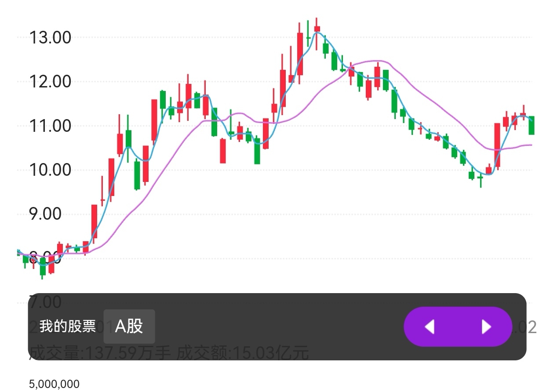
Task: Select the last green candlestick at far right
Action: (x=532, y=126)
